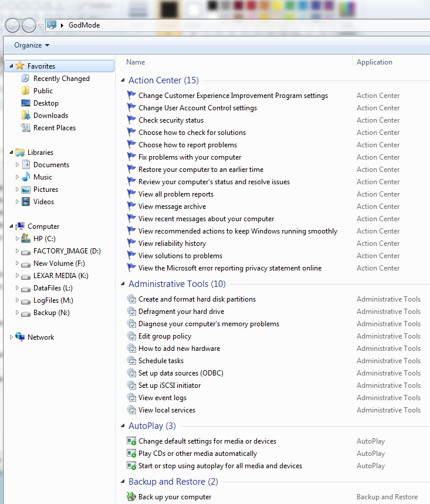This screenshot has height=504, width=430.
Task: Expand the Network tree node
Action: tap(11, 337)
